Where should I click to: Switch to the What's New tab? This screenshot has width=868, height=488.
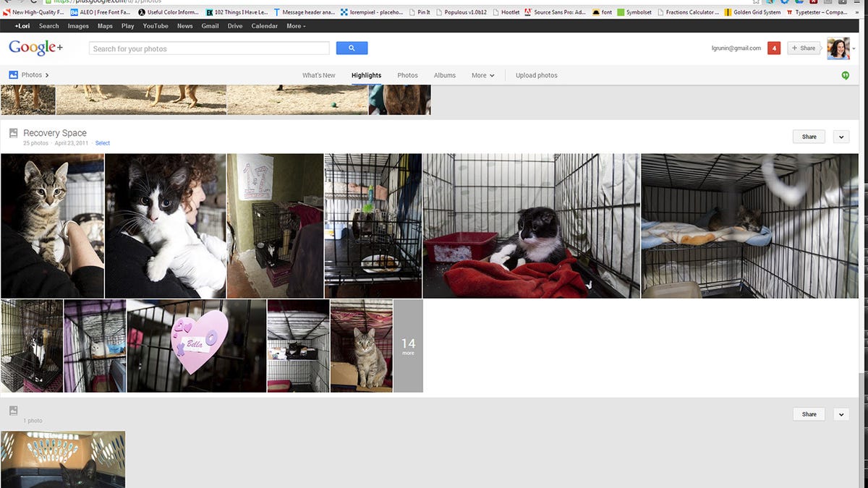click(x=318, y=75)
